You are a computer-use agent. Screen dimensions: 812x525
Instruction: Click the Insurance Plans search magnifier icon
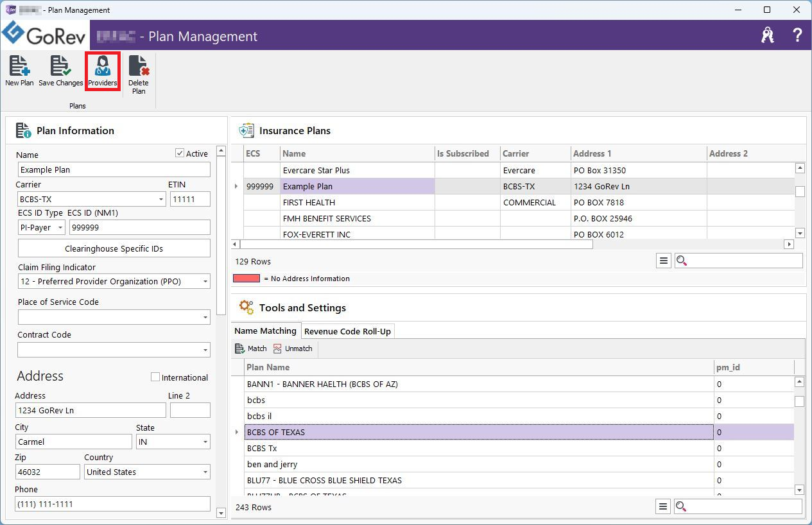tap(682, 261)
